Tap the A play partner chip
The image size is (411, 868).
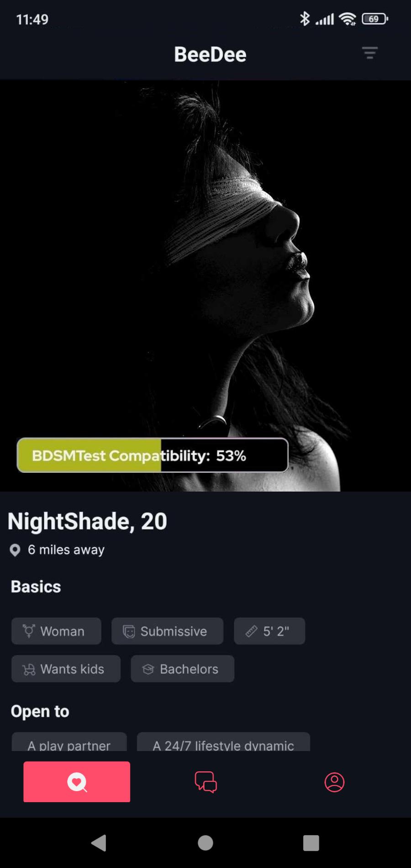69,742
